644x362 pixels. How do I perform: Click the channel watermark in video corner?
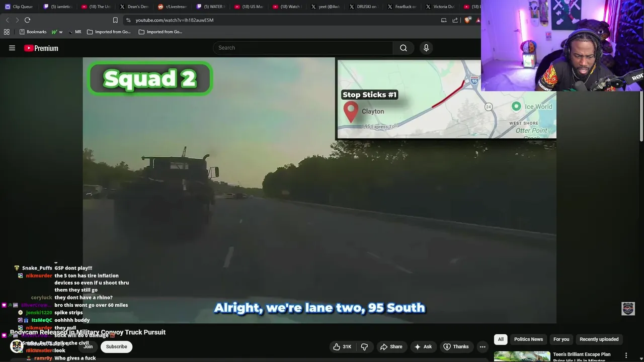point(628,309)
